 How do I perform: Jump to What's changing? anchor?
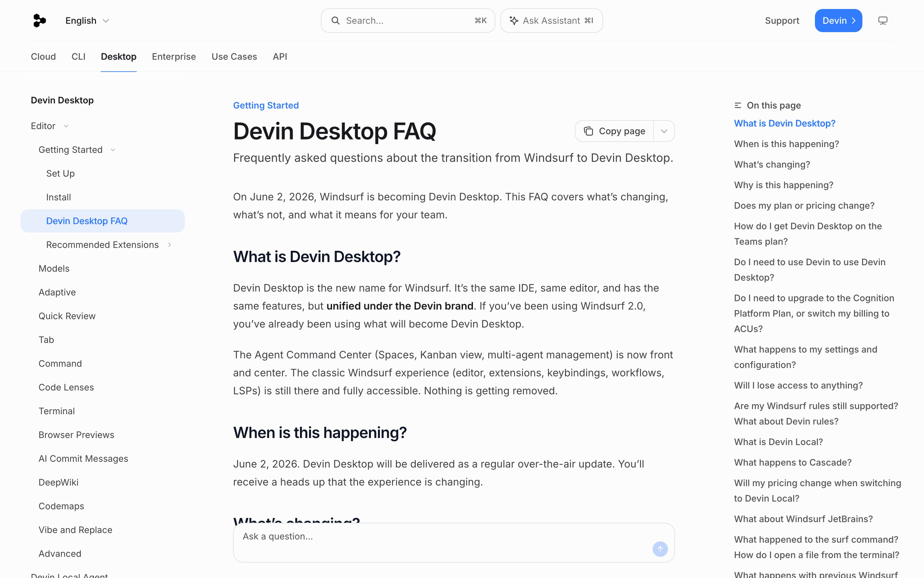click(x=772, y=164)
